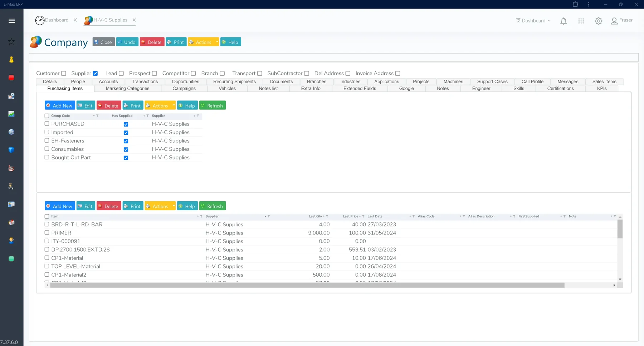Viewport: 644px width, 346px height.
Task: Select the PURCHASED row checkbox
Action: [x=47, y=124]
